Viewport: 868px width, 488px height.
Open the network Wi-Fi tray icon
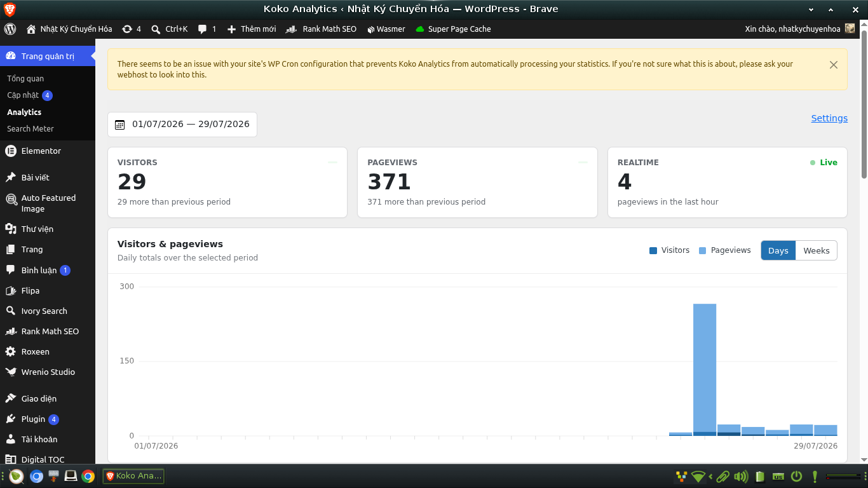[698, 476]
